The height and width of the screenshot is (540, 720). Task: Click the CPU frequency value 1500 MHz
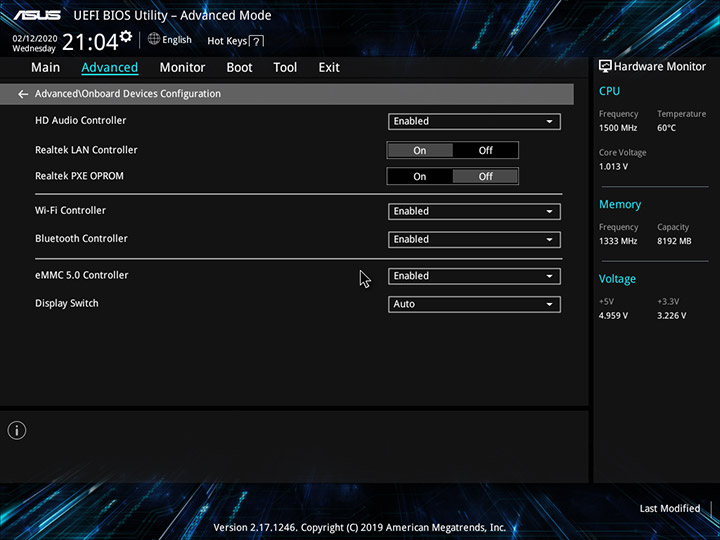point(618,128)
